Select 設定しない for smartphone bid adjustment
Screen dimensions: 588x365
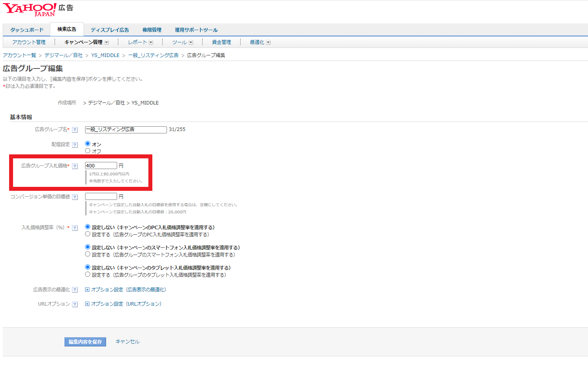[87, 247]
